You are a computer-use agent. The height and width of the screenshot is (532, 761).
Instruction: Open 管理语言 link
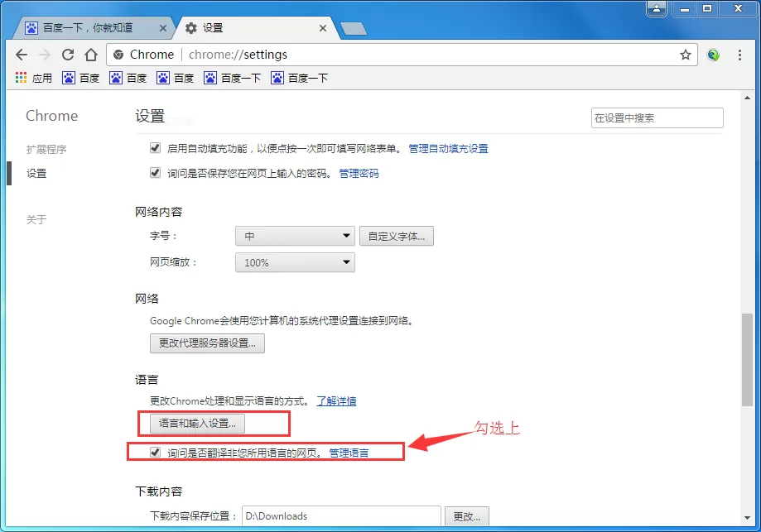[x=349, y=453]
